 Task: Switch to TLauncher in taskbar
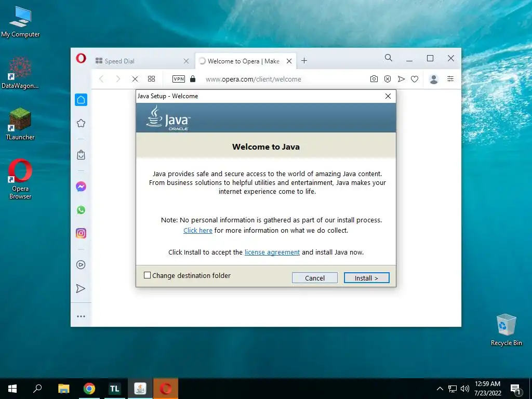point(115,389)
